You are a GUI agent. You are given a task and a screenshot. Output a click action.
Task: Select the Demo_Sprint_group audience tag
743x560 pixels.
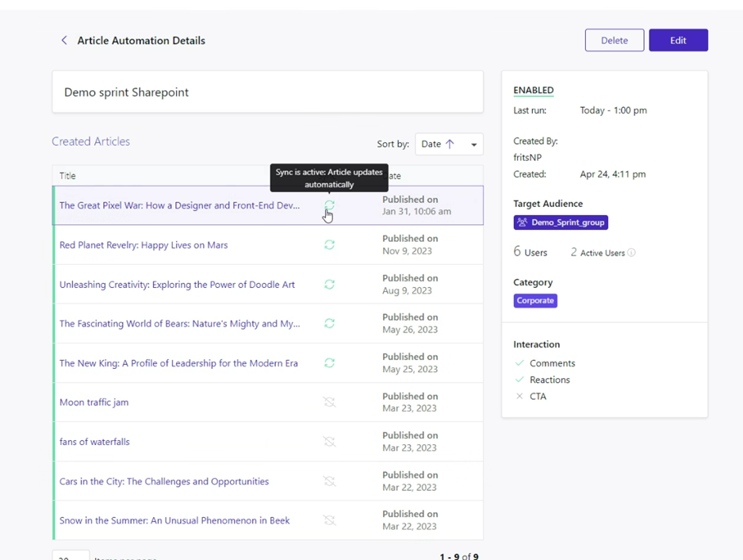point(561,222)
